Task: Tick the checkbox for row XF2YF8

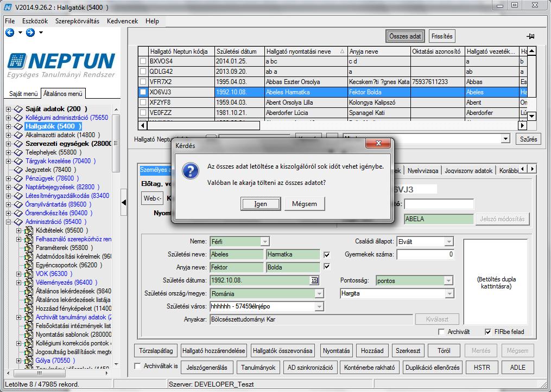Action: point(143,102)
